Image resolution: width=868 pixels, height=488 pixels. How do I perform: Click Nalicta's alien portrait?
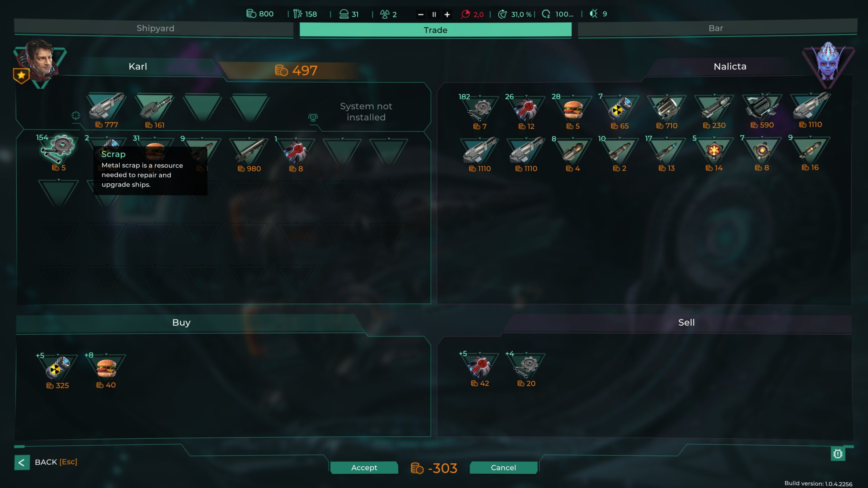(828, 64)
